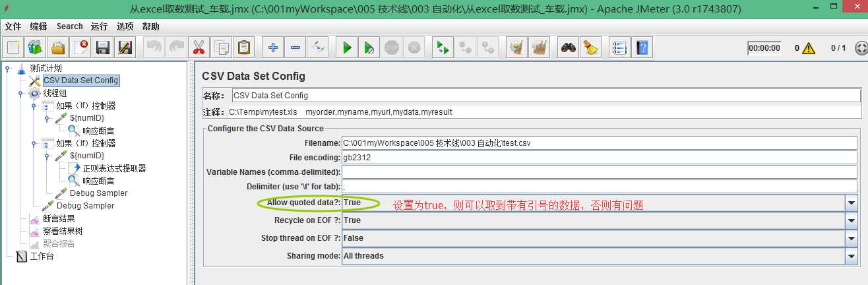Screen dimensions: 868x285
Task: Collapse the first 如果（If）控制器 node
Action: pos(34,106)
